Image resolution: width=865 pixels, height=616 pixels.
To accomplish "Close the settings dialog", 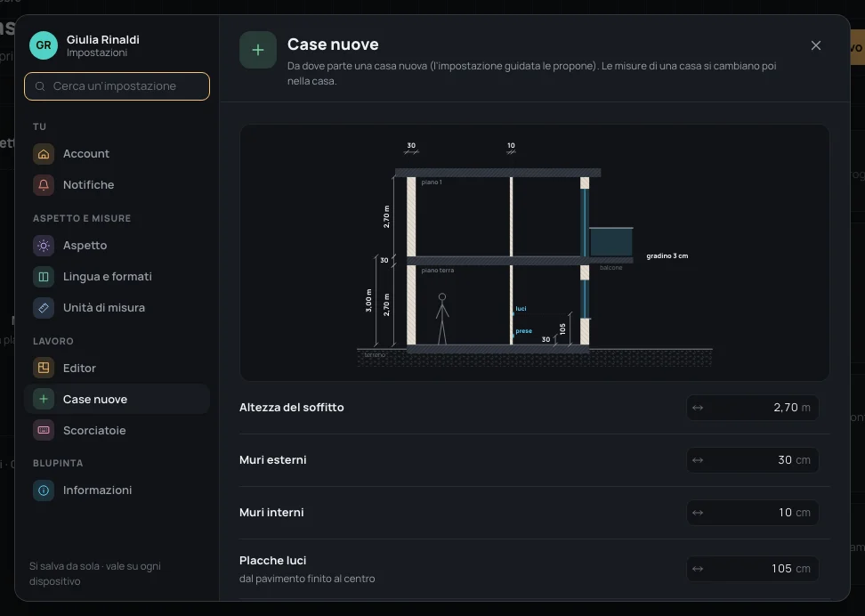I will 816,45.
